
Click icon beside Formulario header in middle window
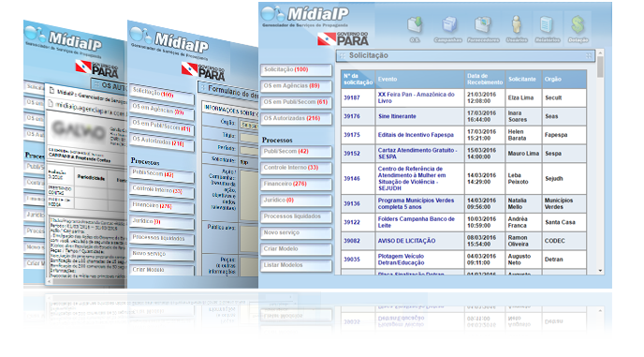(202, 87)
